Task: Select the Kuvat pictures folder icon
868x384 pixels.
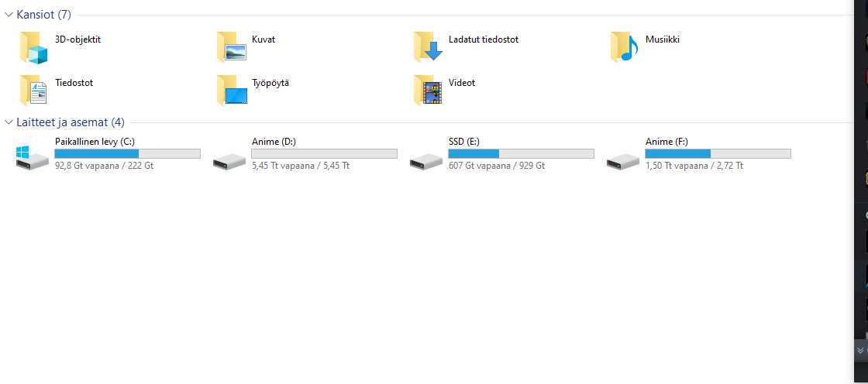Action: (231, 47)
